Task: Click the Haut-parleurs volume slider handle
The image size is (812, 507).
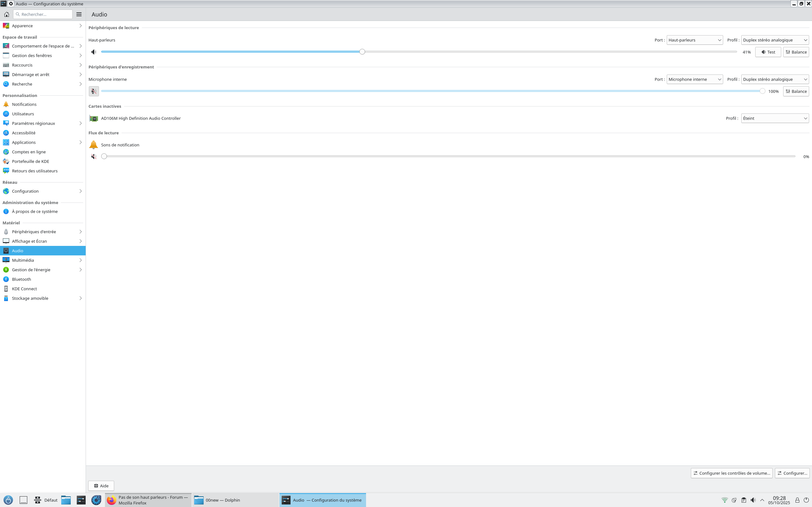Action: click(362, 52)
